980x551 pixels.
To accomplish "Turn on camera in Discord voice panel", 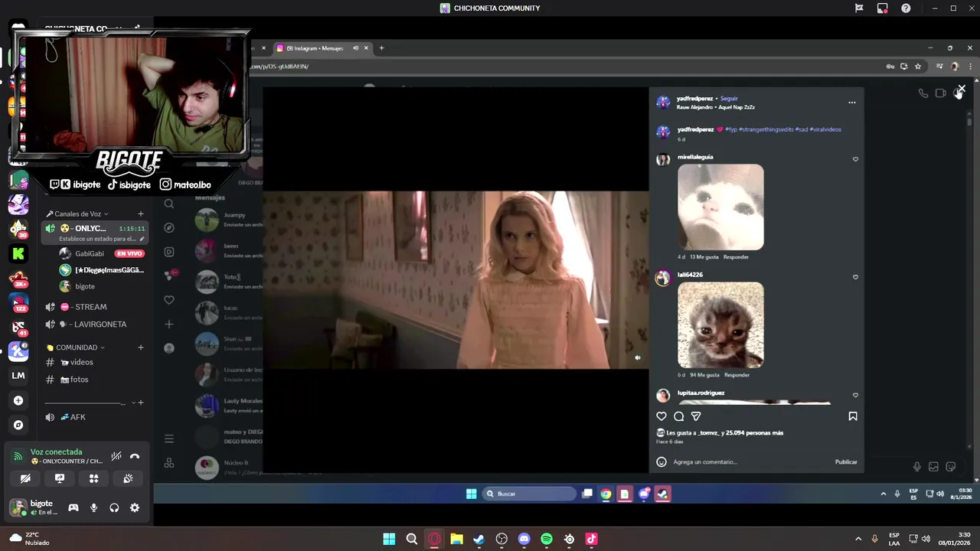I will click(x=25, y=478).
